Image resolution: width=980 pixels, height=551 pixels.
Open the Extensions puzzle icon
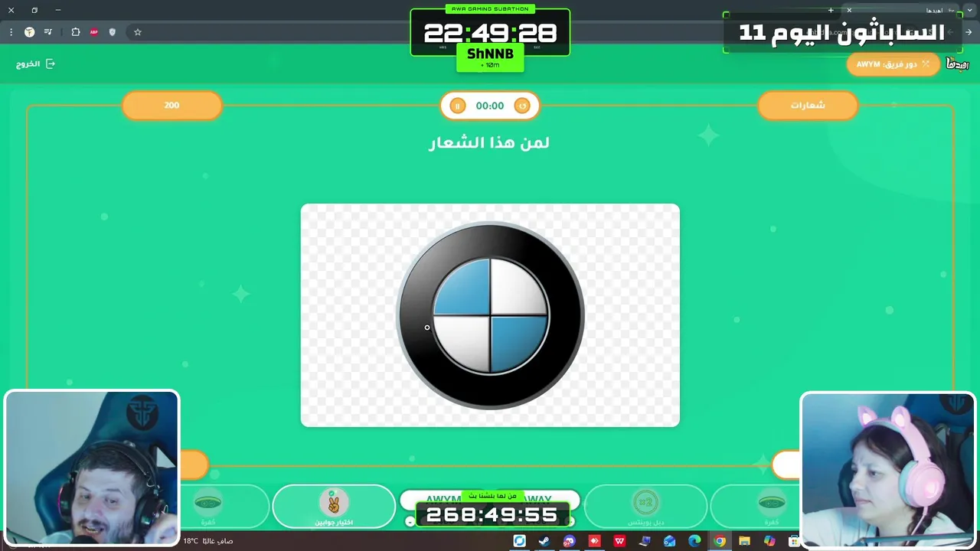point(76,32)
